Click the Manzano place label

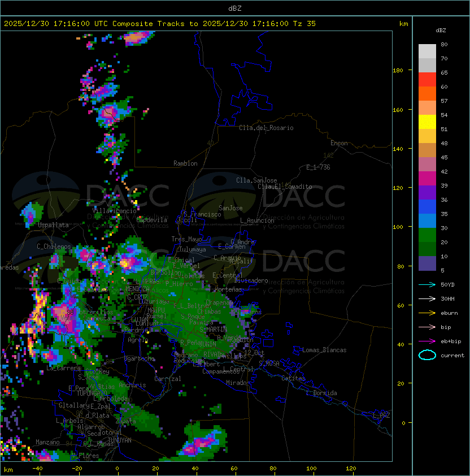coord(47,442)
